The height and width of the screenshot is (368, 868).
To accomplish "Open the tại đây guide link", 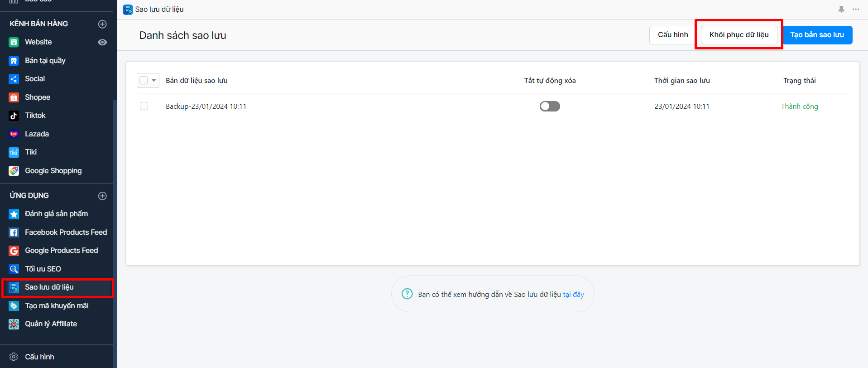I will click(573, 295).
